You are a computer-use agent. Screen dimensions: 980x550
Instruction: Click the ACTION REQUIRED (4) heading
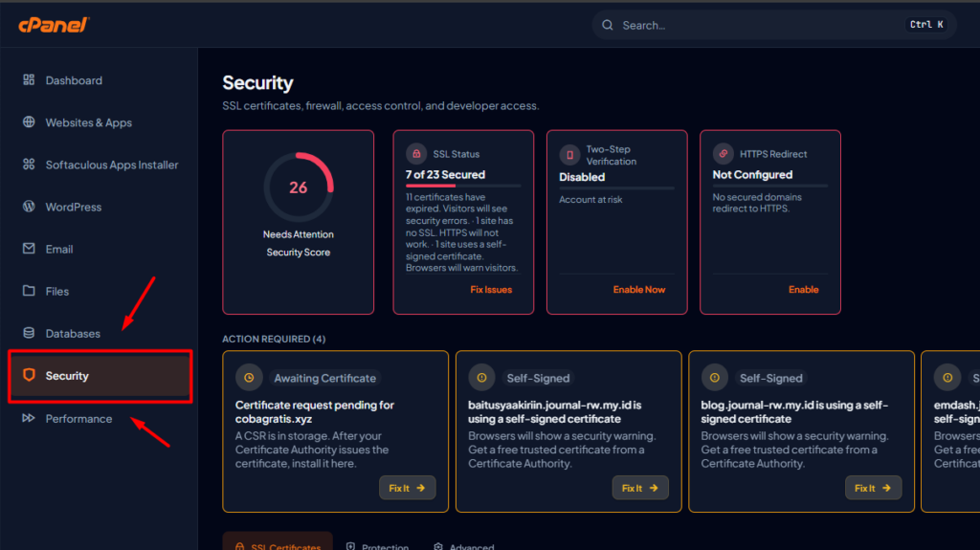point(274,339)
